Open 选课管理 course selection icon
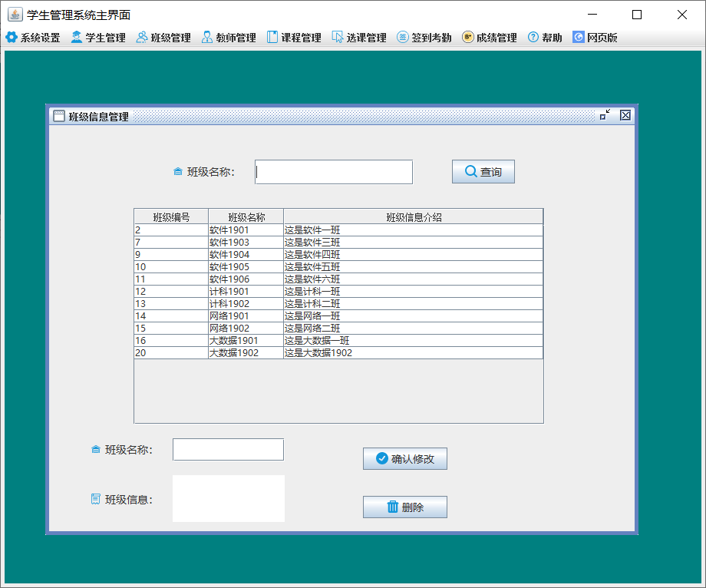The width and height of the screenshot is (706, 588). coord(336,37)
